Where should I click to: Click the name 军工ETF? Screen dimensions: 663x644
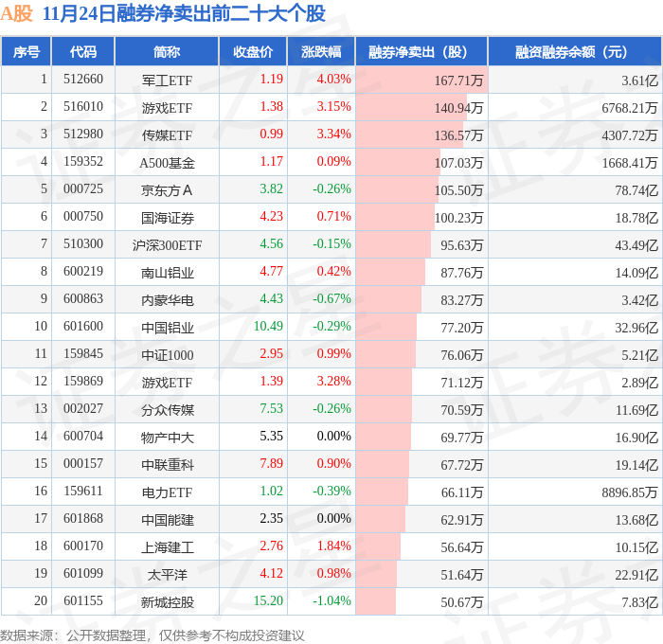(167, 80)
